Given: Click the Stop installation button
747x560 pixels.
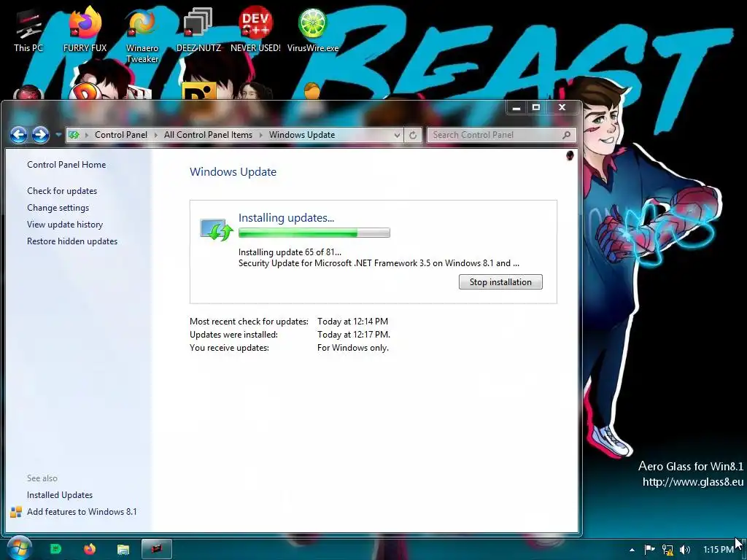Looking at the screenshot, I should coord(500,282).
